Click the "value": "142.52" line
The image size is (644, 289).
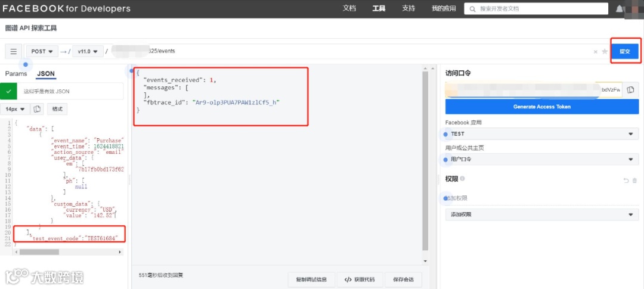click(x=89, y=215)
